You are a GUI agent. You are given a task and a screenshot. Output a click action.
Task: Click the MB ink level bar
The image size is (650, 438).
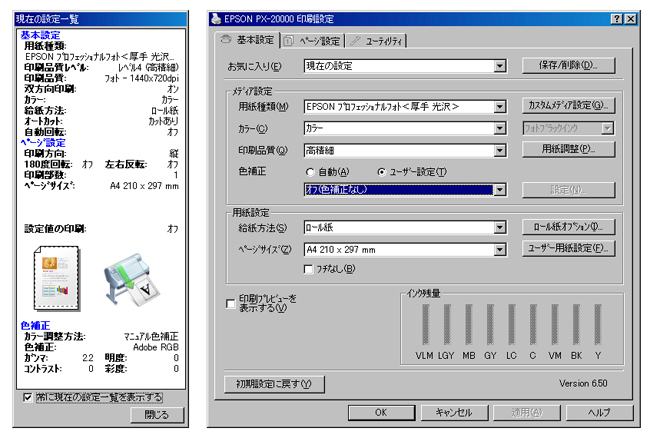[468, 324]
